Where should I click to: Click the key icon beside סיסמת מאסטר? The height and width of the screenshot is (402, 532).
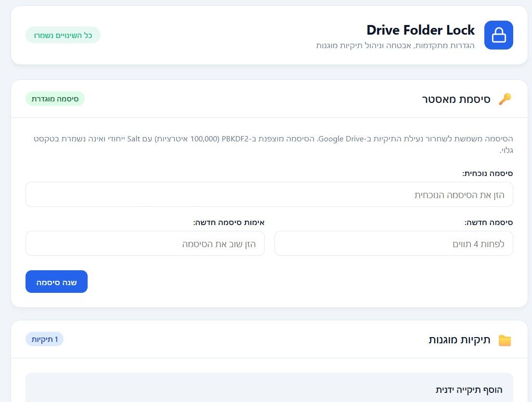coord(505,100)
